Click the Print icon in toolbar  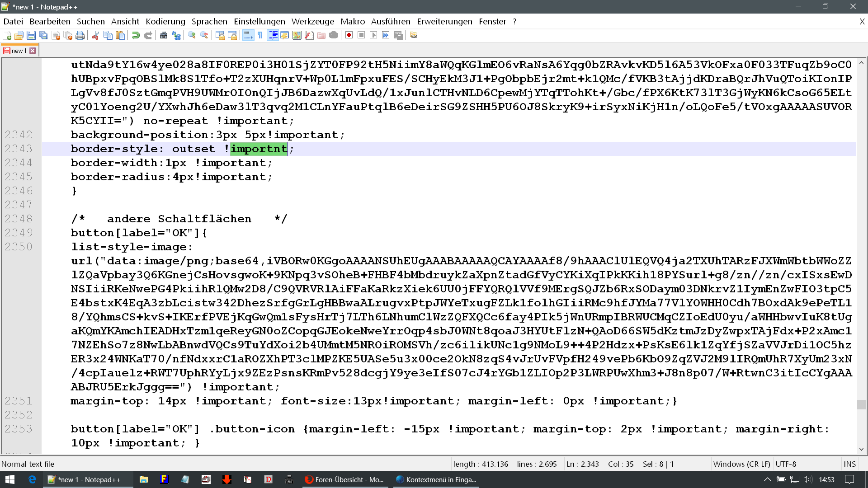tap(80, 35)
